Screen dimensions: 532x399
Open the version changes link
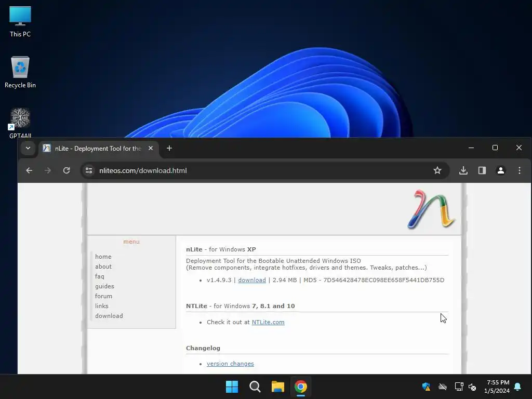point(230,363)
